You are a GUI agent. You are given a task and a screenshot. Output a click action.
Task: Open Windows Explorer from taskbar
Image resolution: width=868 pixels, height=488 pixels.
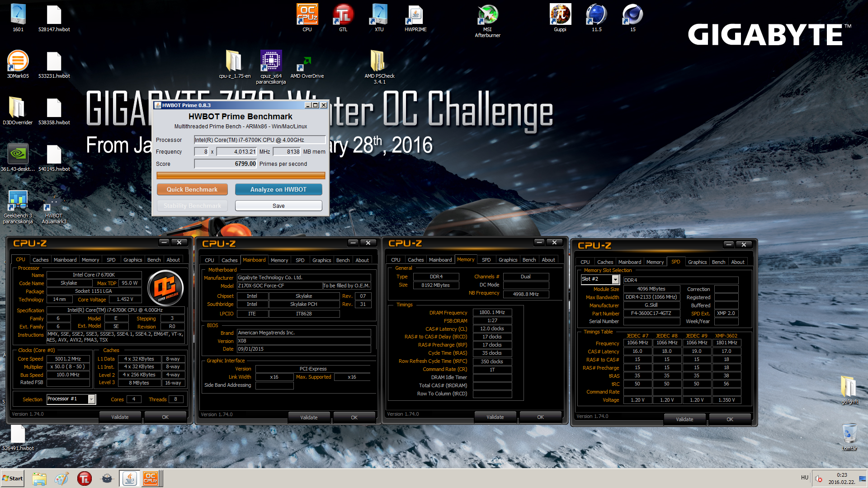[x=39, y=478]
